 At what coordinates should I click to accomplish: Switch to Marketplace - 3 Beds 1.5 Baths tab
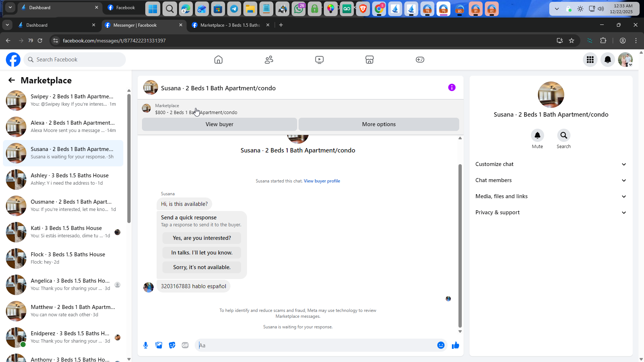[x=231, y=25]
